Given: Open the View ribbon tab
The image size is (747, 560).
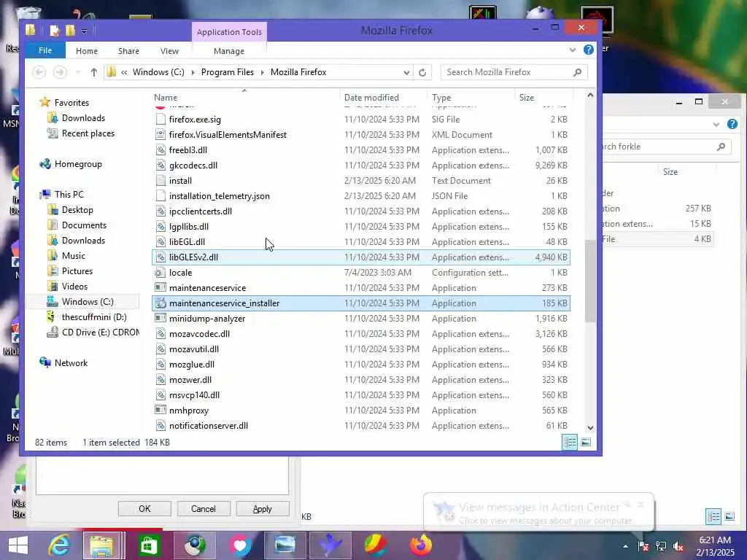Looking at the screenshot, I should (169, 51).
